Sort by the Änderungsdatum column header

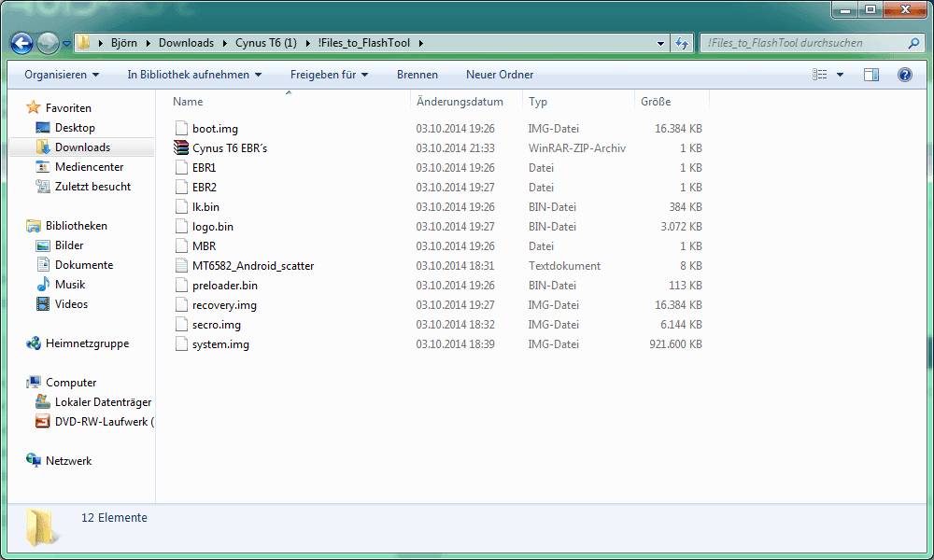[460, 102]
